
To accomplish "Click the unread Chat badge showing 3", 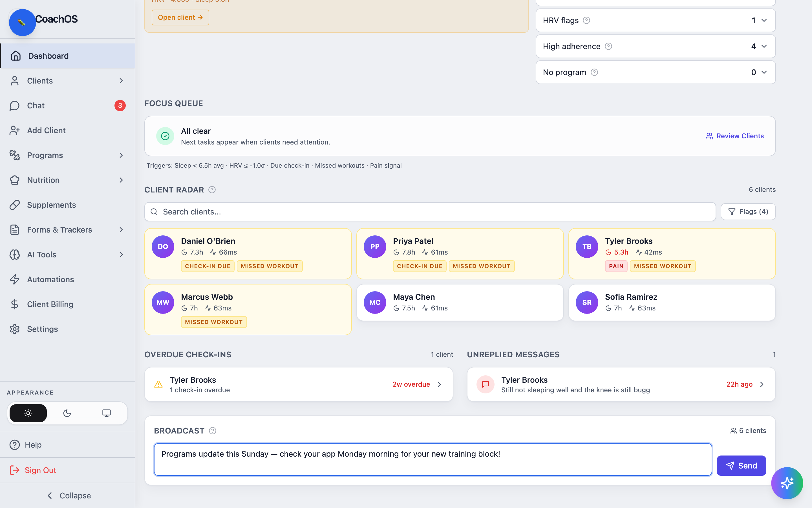I will [120, 106].
